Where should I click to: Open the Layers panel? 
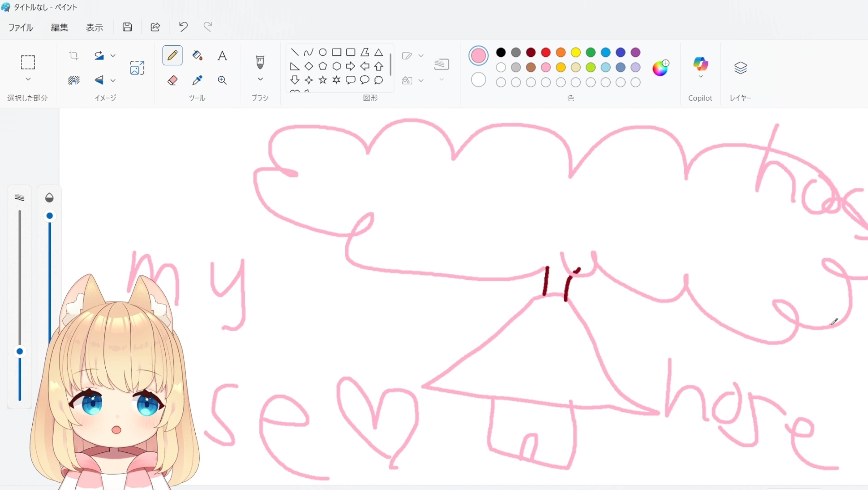(740, 68)
